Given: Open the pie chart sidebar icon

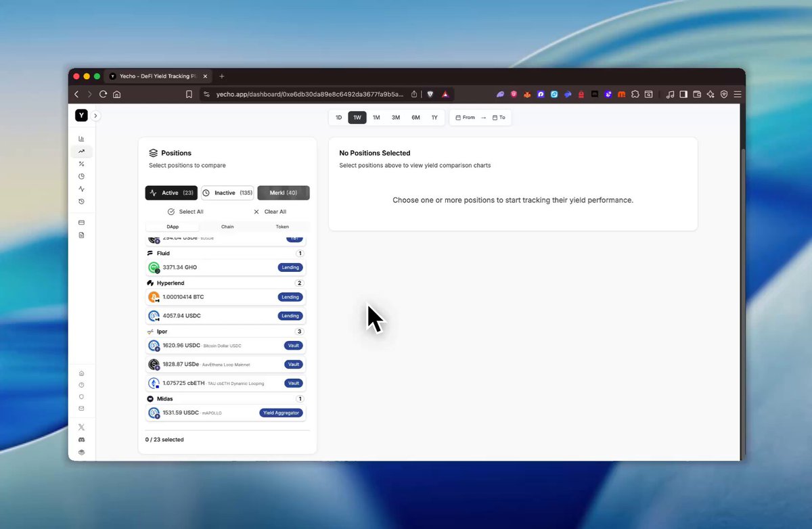Looking at the screenshot, I should point(81,177).
